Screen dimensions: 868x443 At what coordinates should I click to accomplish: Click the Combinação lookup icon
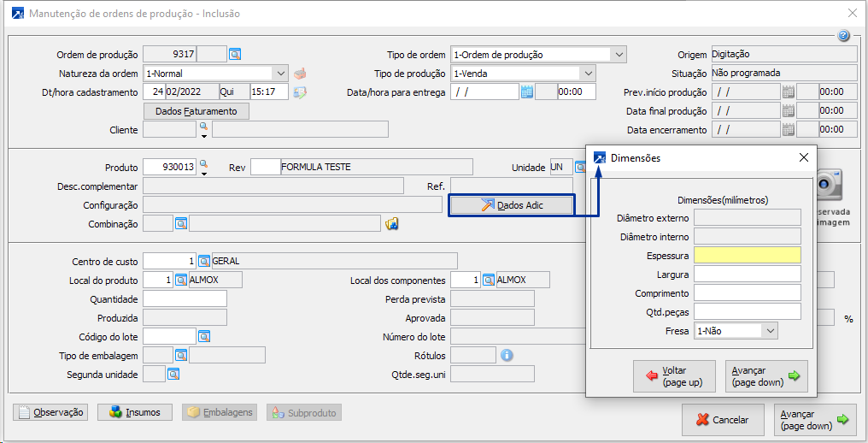point(181,223)
